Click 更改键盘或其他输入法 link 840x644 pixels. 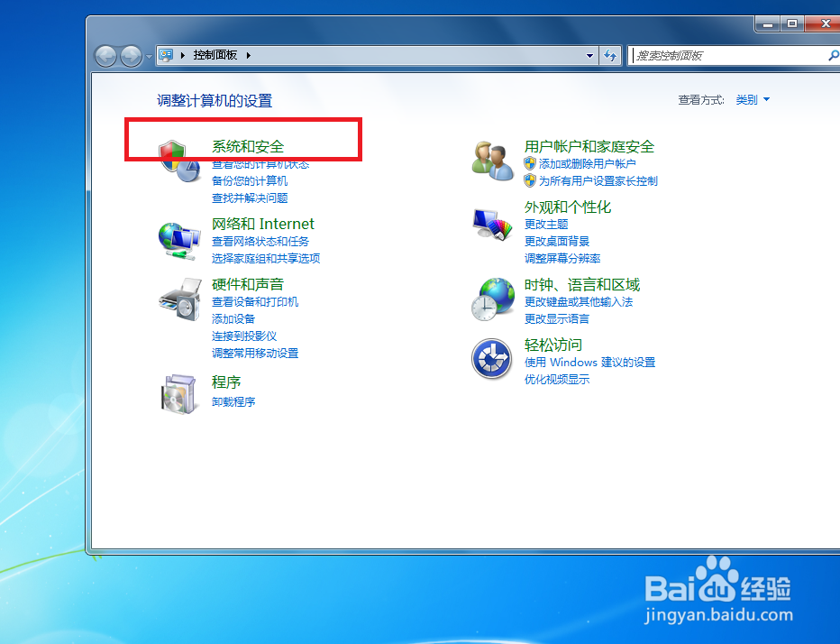pyautogui.click(x=579, y=302)
